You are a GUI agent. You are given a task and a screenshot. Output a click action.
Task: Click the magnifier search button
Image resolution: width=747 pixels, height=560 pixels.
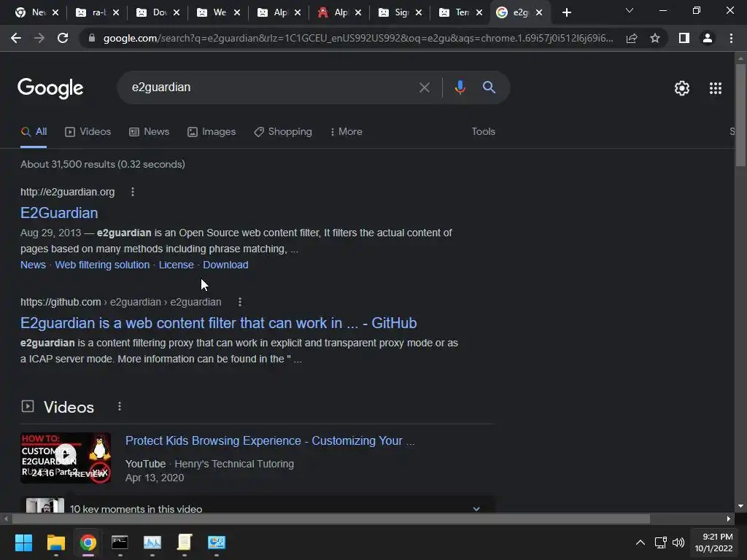tap(489, 87)
